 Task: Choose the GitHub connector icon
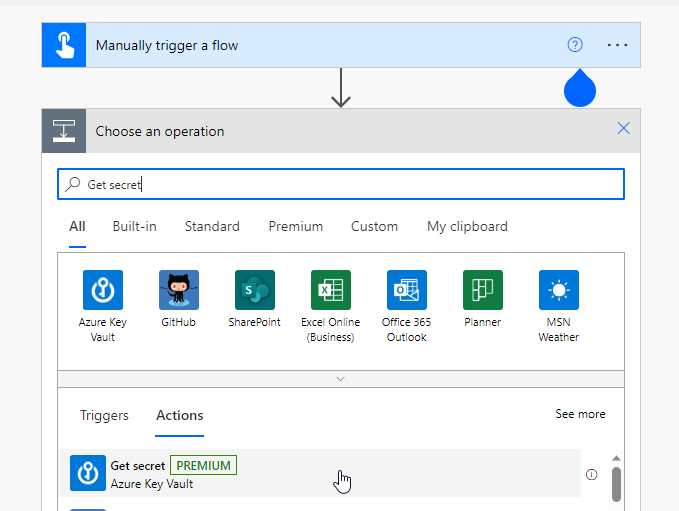click(x=178, y=290)
